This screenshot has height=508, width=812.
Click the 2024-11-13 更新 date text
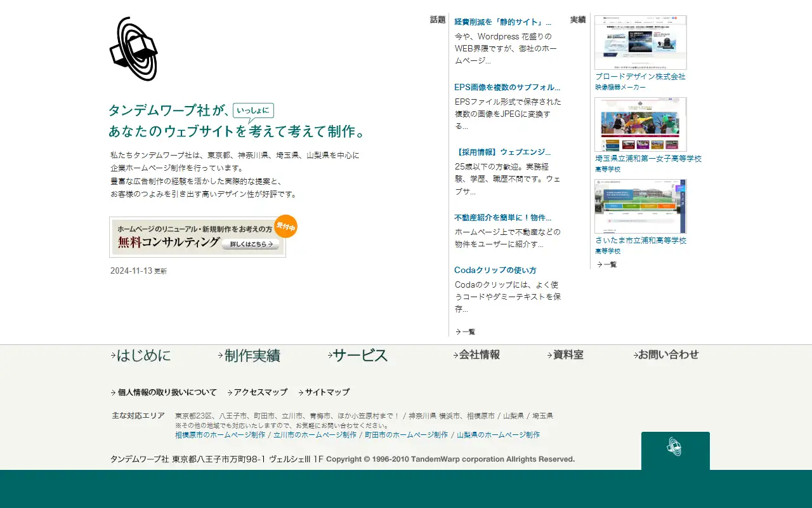(138, 271)
